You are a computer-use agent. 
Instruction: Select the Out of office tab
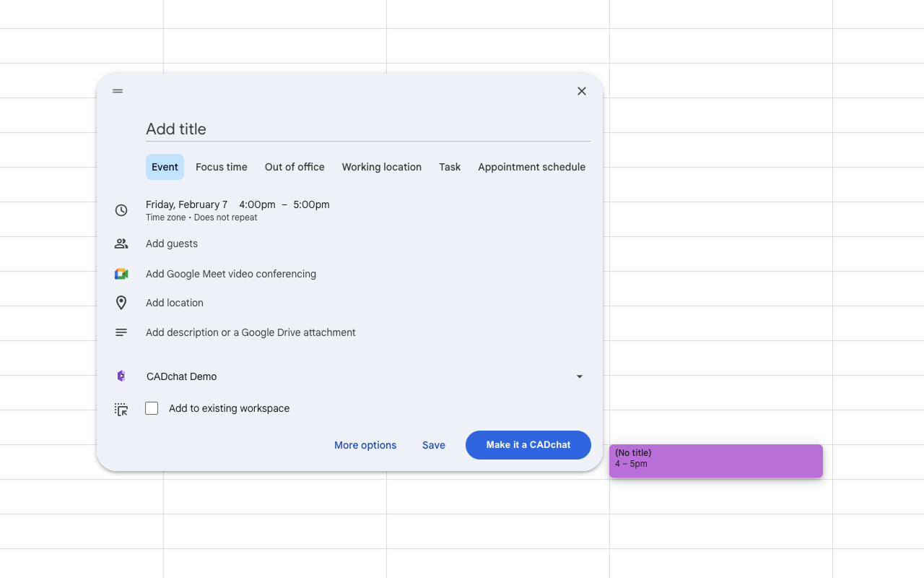click(295, 167)
